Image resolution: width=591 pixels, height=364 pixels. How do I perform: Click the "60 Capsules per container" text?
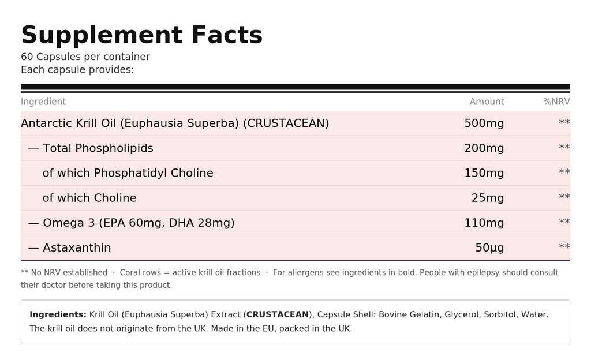point(85,57)
